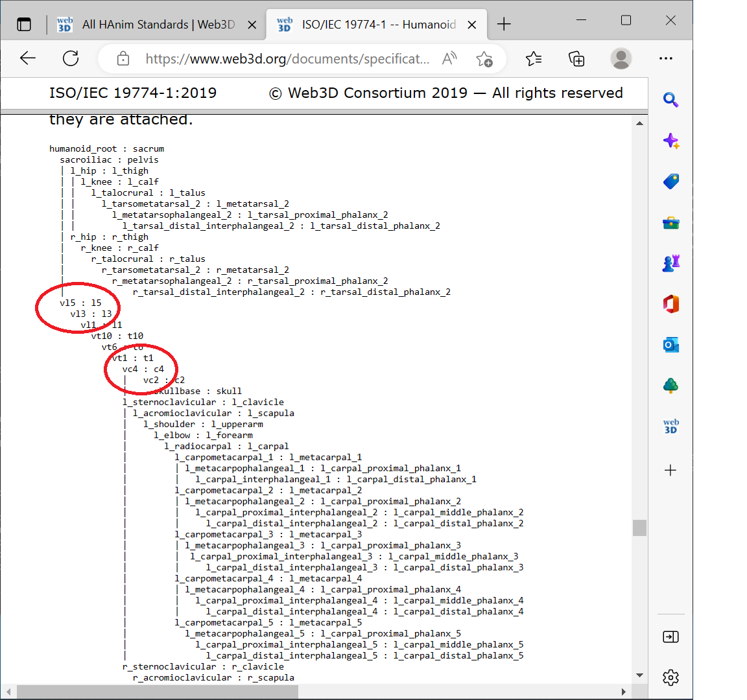Open the Collections toolbar icon
747x700 pixels.
click(576, 59)
